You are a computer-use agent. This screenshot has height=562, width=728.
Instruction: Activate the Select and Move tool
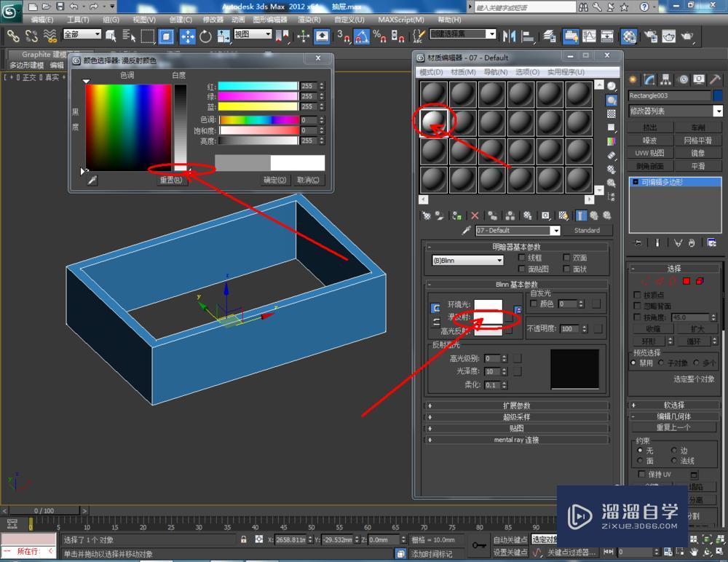[x=187, y=38]
